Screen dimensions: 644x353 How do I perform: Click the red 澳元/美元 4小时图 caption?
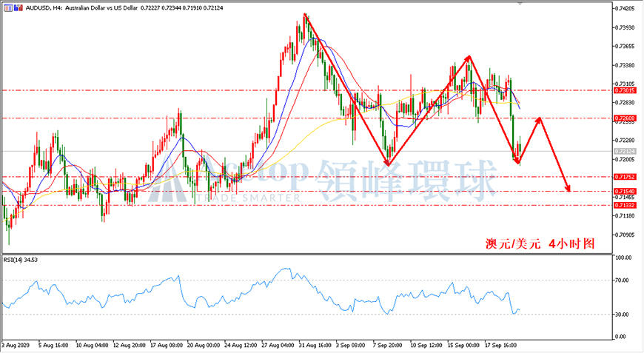[540, 243]
